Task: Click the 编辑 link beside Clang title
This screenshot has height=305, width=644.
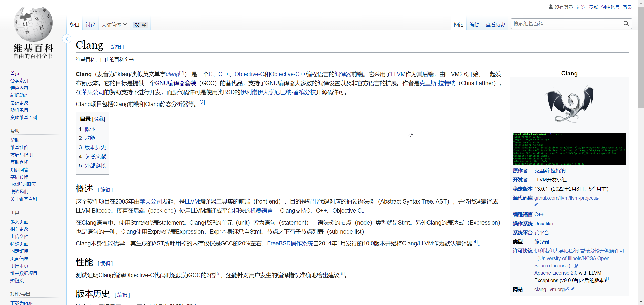Action: click(116, 47)
